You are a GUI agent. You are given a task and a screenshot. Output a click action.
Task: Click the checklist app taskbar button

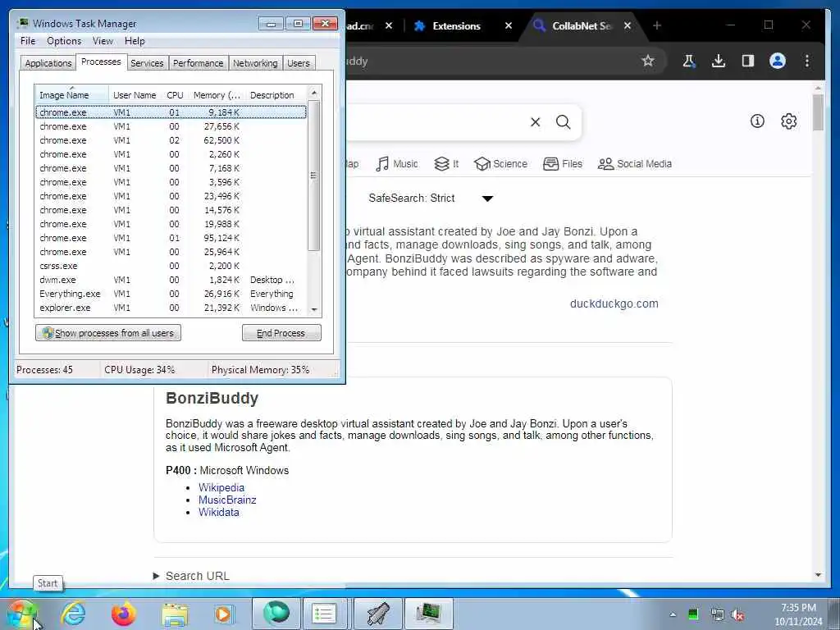coord(325,614)
